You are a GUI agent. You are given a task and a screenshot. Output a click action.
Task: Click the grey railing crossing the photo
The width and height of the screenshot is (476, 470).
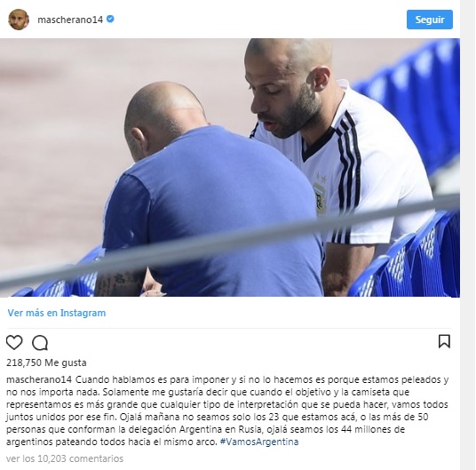pos(230,240)
